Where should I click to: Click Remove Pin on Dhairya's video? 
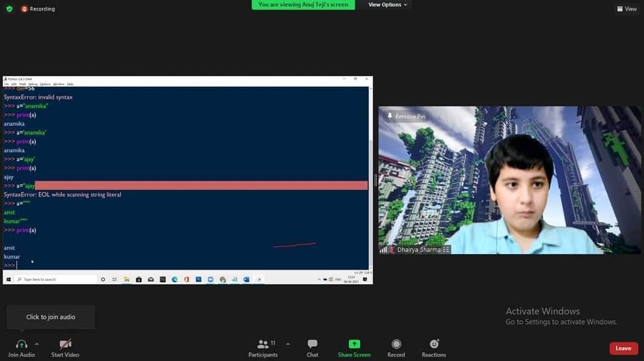point(406,117)
